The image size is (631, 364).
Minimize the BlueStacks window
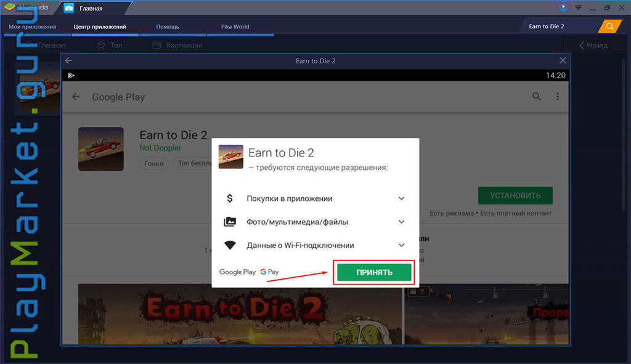tap(593, 7)
